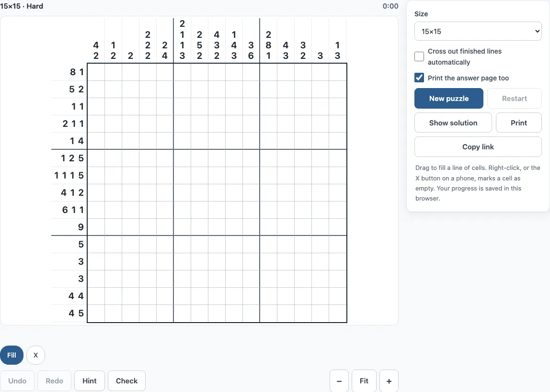Click the disabled Restart button

[x=514, y=99]
